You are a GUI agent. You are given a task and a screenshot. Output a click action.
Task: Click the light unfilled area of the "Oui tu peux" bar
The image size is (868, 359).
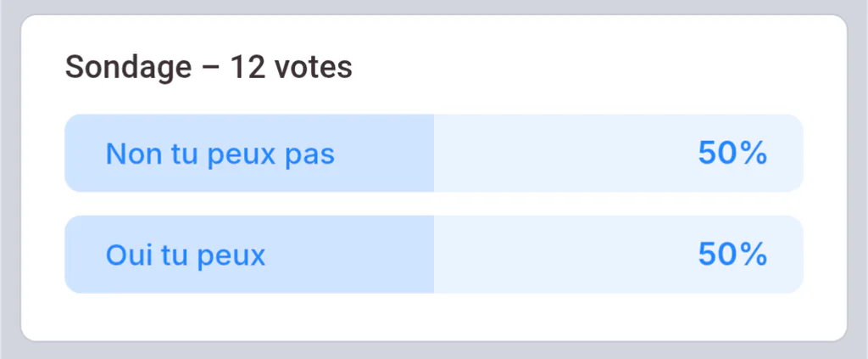coord(618,255)
